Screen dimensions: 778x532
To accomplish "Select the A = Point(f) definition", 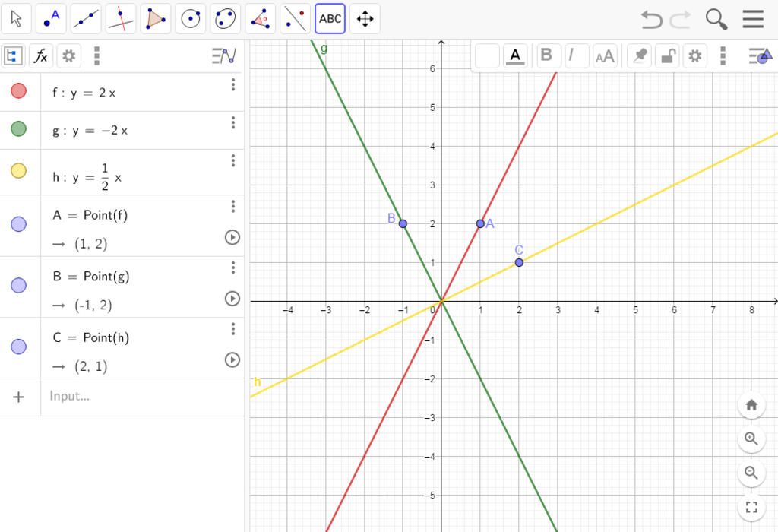I will point(90,215).
